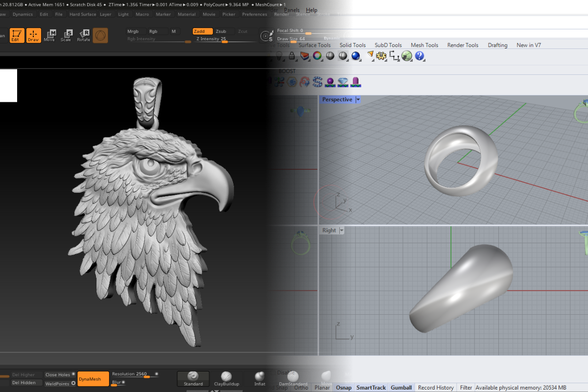Viewport: 588px width, 392px height.
Task: Click the blue sphere render icon
Action: point(356,56)
